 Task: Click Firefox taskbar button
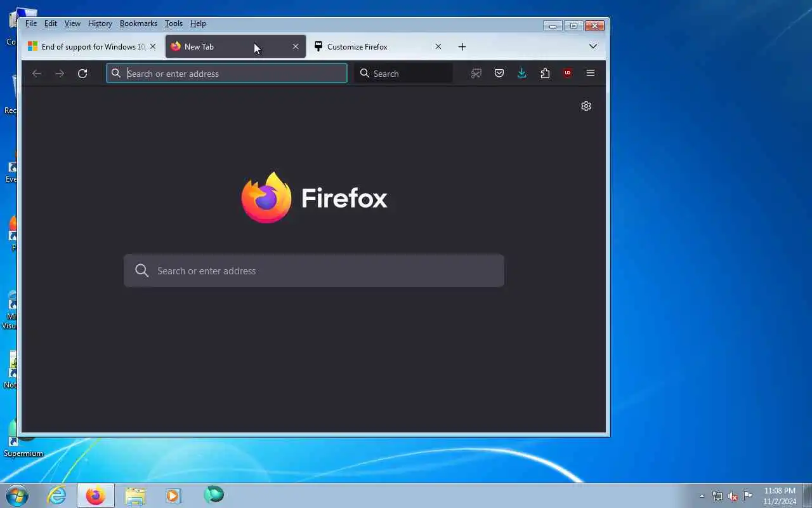(x=96, y=495)
